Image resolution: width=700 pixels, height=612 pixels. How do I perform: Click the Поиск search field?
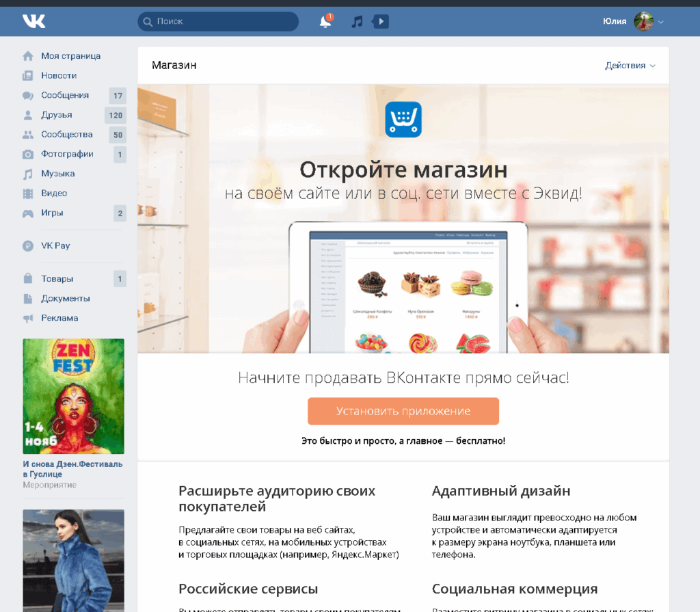pyautogui.click(x=217, y=21)
